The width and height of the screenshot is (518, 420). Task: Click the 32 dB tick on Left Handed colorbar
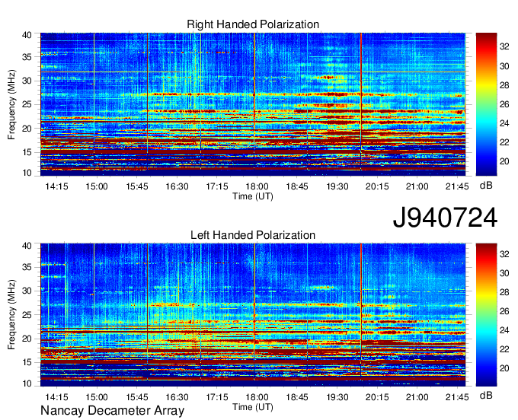(504, 254)
